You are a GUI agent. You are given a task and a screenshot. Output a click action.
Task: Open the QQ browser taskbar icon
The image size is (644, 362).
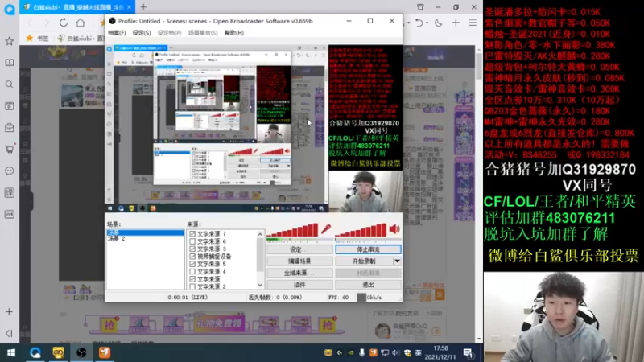tap(35, 352)
